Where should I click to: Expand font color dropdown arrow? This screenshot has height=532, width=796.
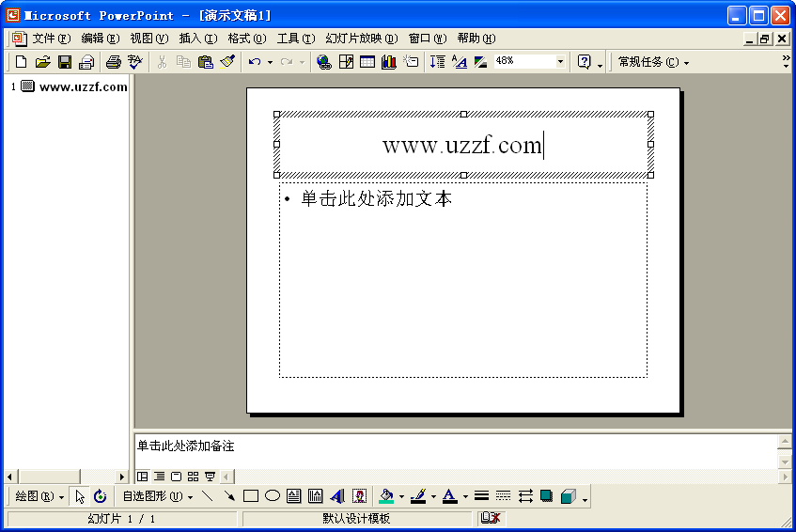tap(465, 496)
